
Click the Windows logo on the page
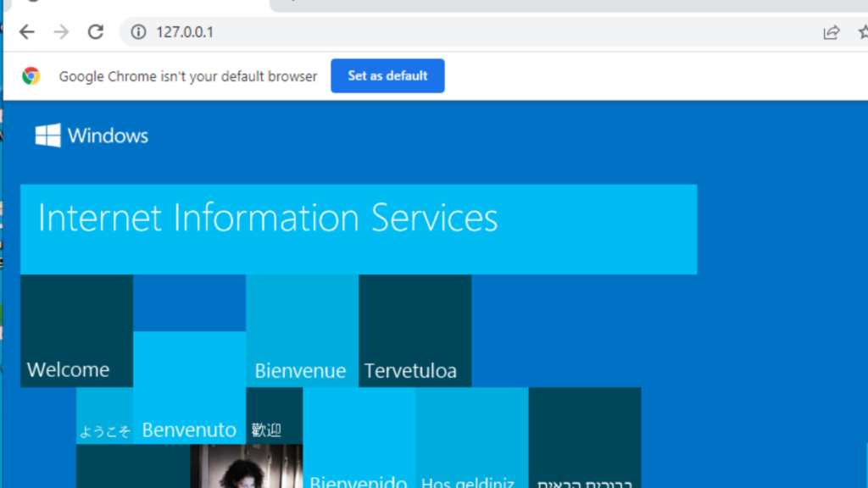[x=47, y=136]
